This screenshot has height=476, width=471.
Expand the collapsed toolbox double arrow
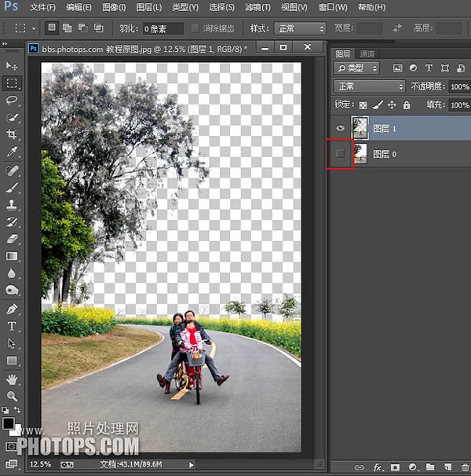(x=5, y=44)
